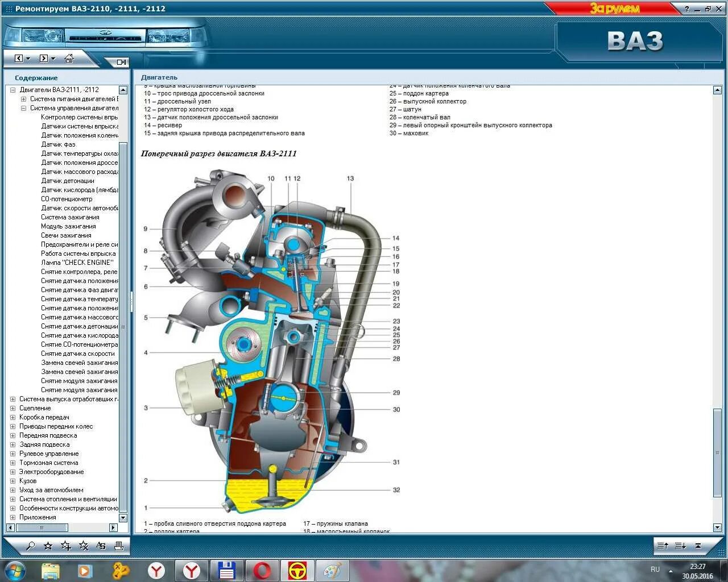Image resolution: width=728 pixels, height=582 pixels.
Task: Collapse the Двигатели ВАЗ-2111, -2112 node
Action: [13, 90]
